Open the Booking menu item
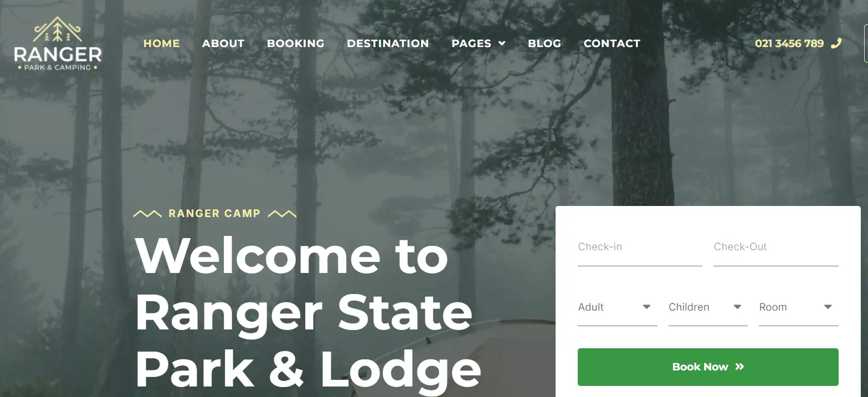The width and height of the screenshot is (868, 397). point(296,43)
